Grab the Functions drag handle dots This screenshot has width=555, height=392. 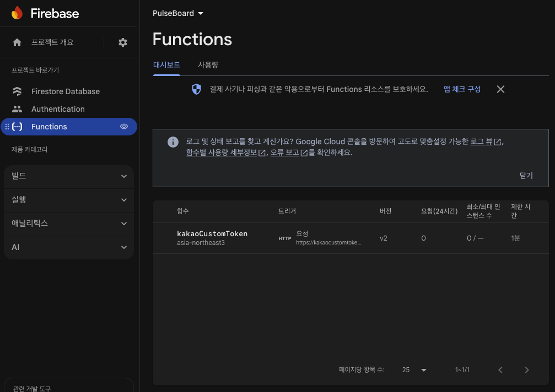click(7, 127)
